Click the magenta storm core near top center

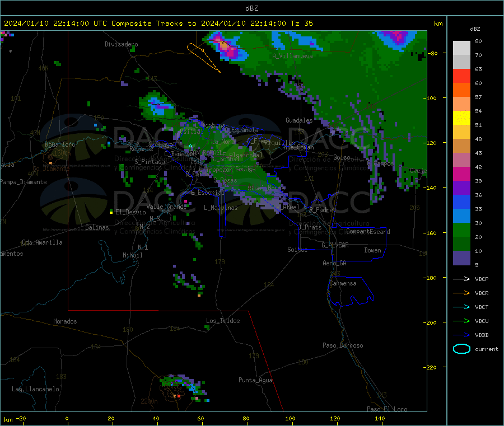[226, 48]
